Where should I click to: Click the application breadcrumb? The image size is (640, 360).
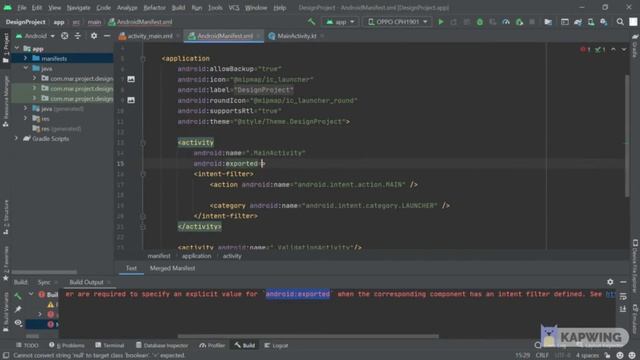(196, 256)
